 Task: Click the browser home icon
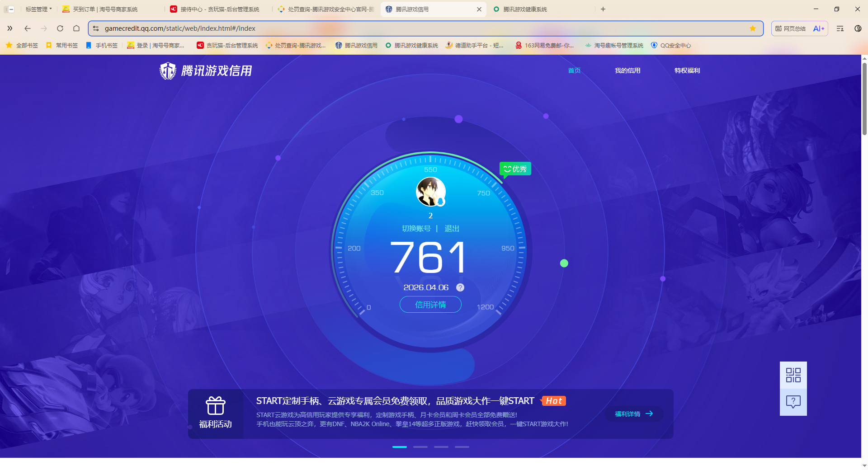76,28
